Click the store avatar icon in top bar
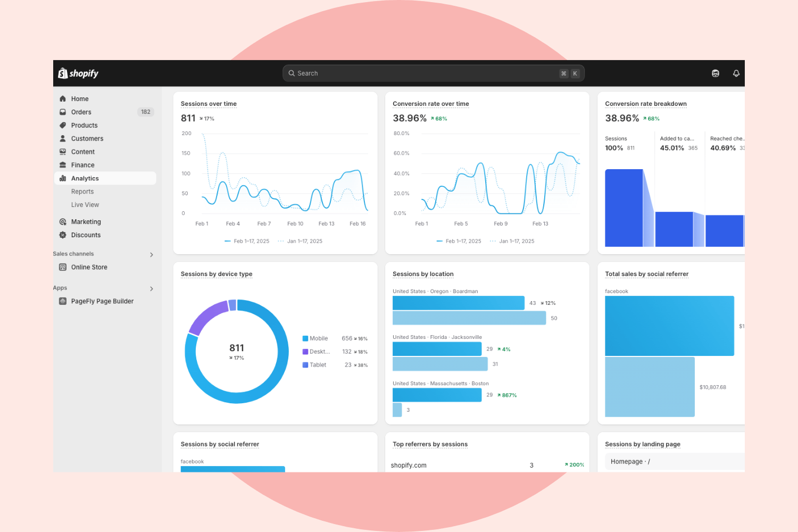This screenshot has height=532, width=798. (x=716, y=73)
